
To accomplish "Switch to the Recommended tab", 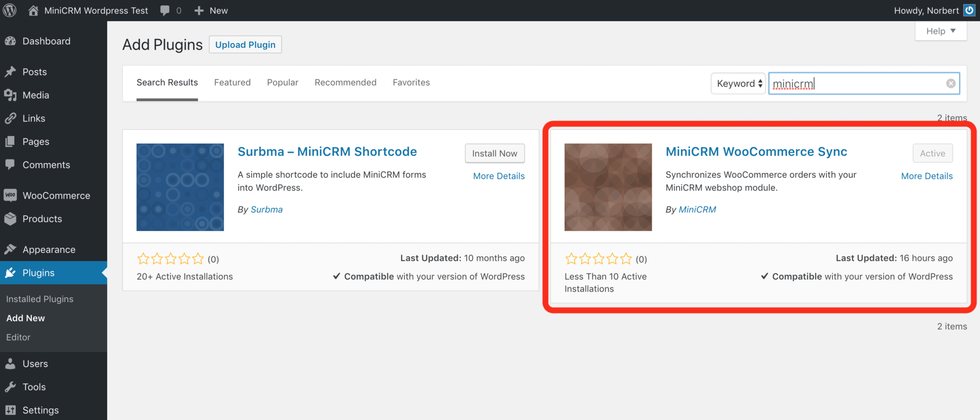I will [346, 83].
